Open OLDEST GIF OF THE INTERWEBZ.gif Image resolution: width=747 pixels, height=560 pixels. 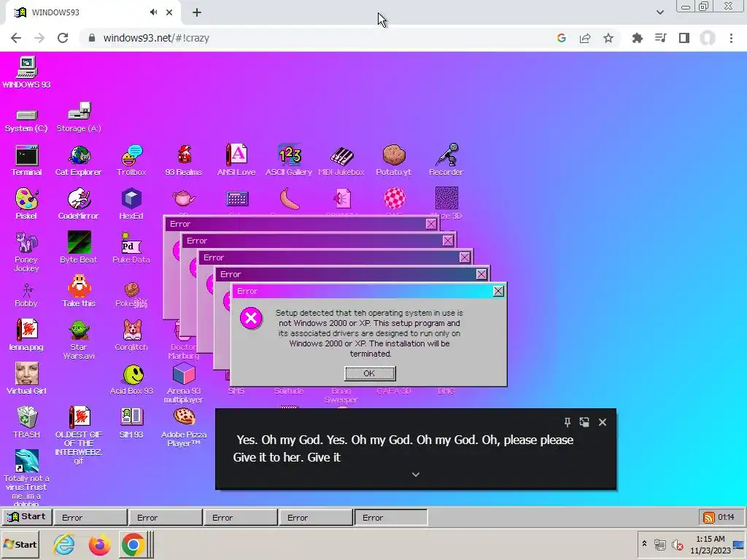pyautogui.click(x=79, y=435)
